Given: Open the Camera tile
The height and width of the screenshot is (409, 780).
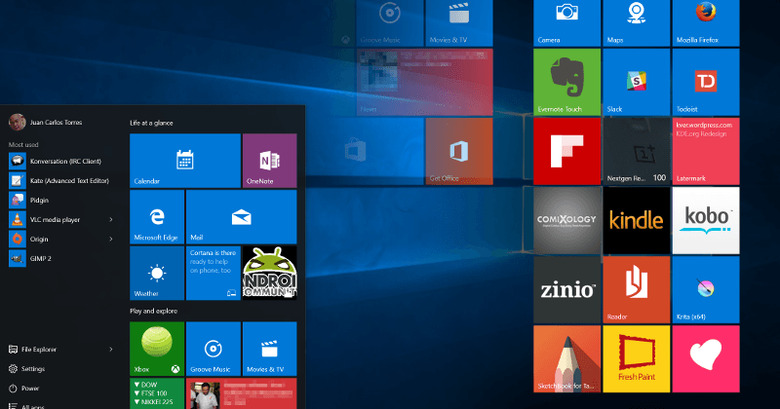Looking at the screenshot, I should tap(567, 23).
